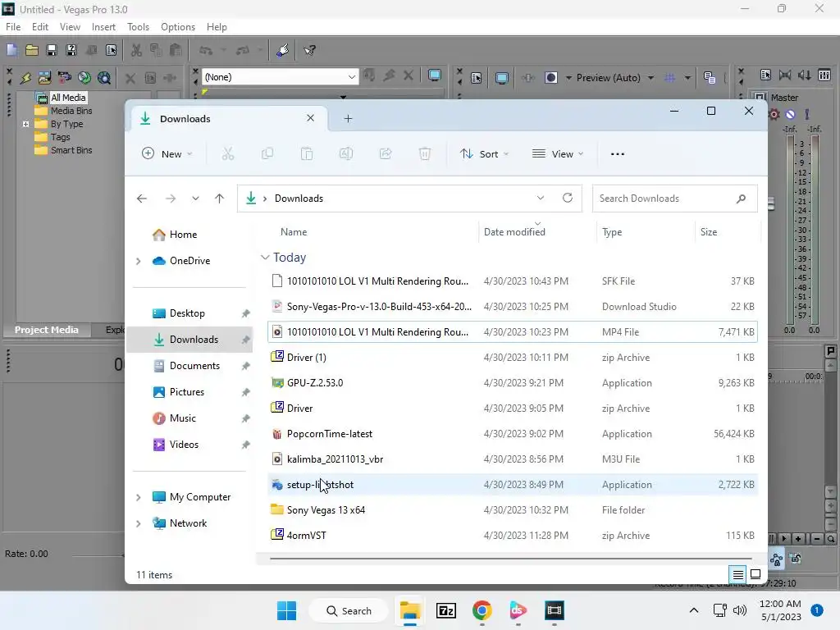Image resolution: width=840 pixels, height=630 pixels.
Task: Switch to the Project Media tab
Action: tap(46, 330)
